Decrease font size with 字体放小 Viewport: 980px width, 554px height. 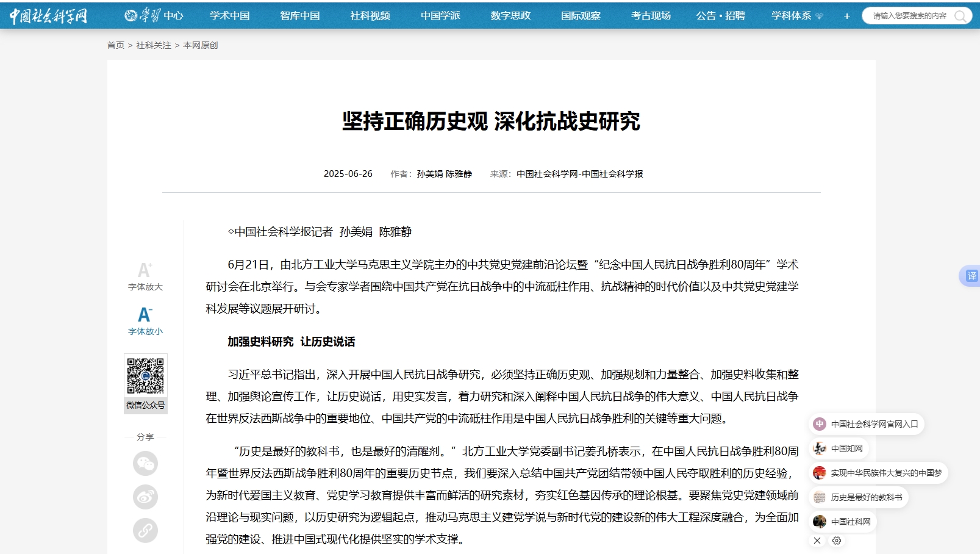coord(145,321)
